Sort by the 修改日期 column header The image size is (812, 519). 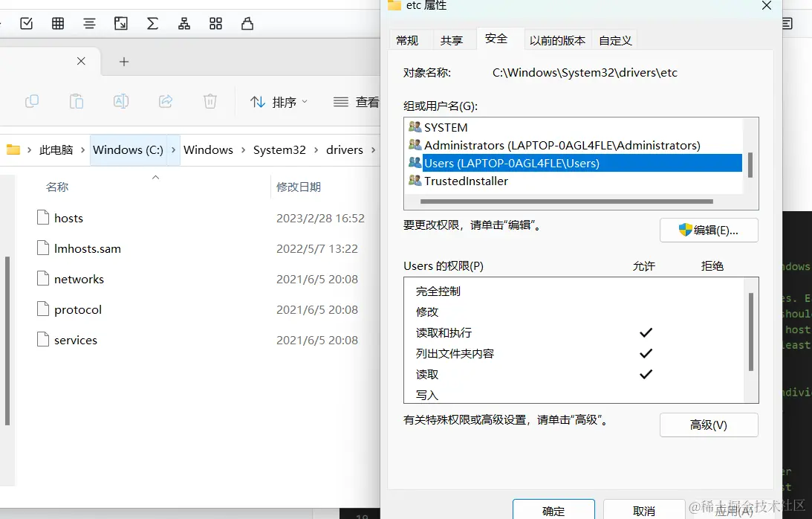[299, 187]
